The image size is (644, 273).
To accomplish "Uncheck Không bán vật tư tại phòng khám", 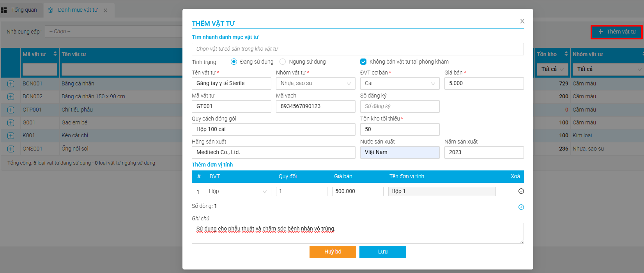I will (363, 62).
